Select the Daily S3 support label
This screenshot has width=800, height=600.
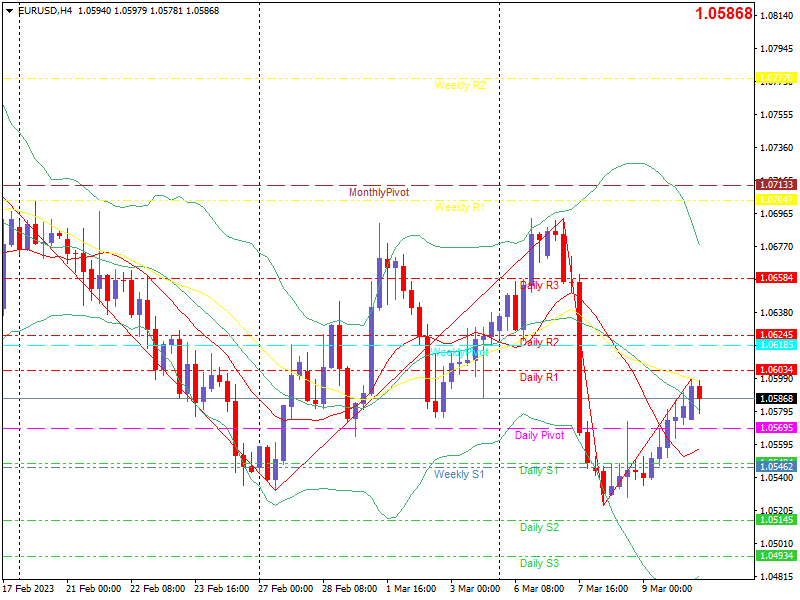point(539,563)
